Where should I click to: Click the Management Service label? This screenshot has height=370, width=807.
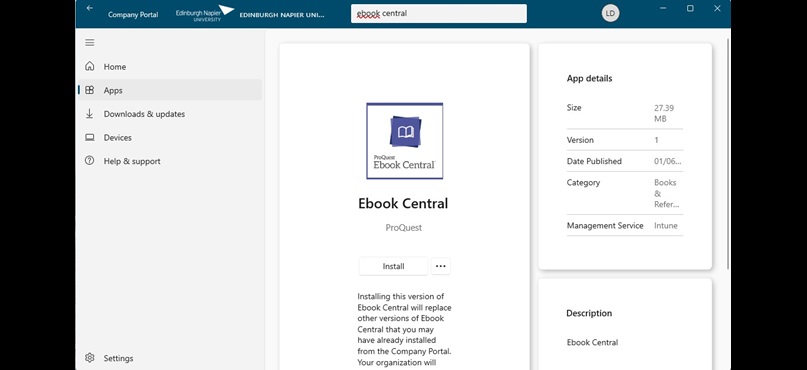tap(605, 225)
